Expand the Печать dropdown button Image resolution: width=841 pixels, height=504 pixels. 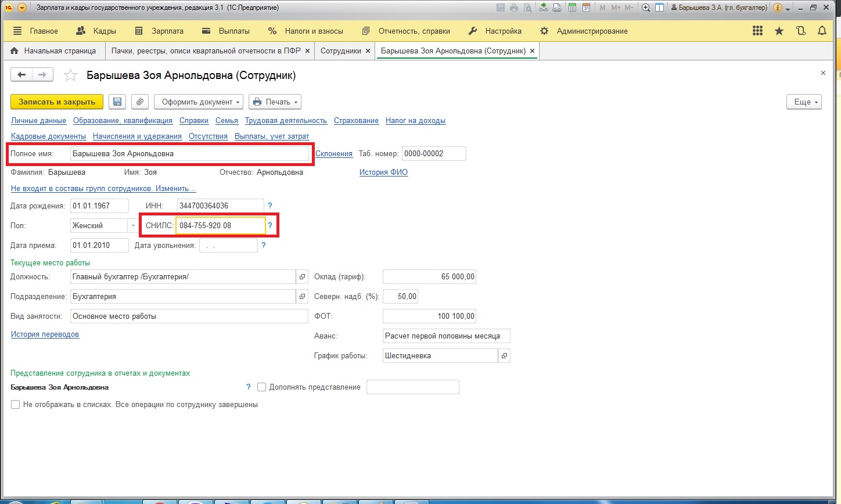pyautogui.click(x=275, y=102)
